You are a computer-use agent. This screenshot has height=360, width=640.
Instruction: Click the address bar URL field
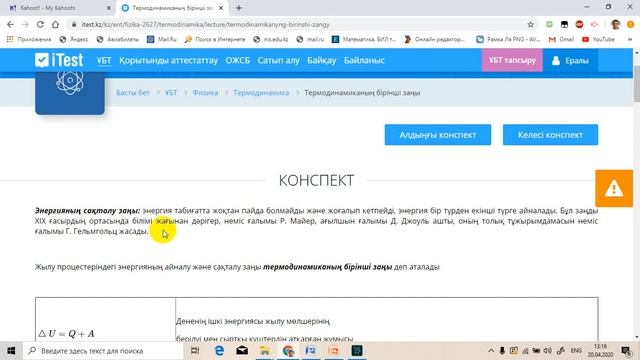click(x=300, y=24)
